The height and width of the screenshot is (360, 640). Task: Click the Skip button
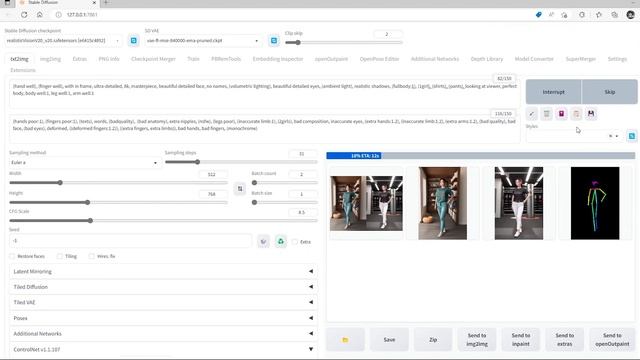pos(610,92)
